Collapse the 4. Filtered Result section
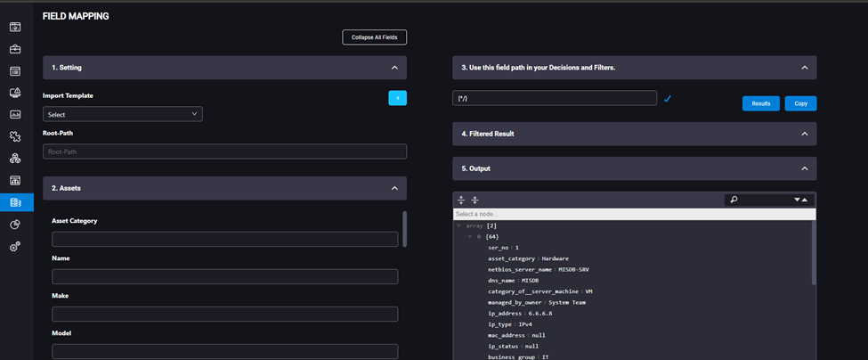Screen dimensions: 868x360 click(x=804, y=134)
